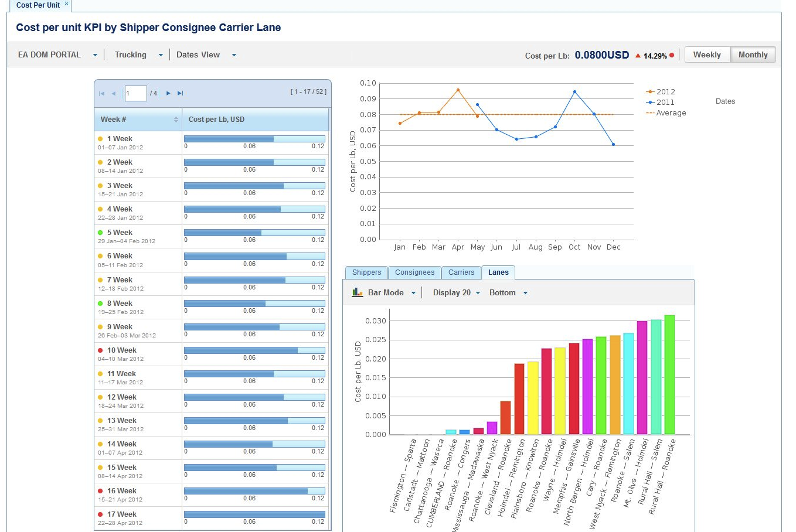
Task: Select the 9 Week row
Action: coord(213,331)
